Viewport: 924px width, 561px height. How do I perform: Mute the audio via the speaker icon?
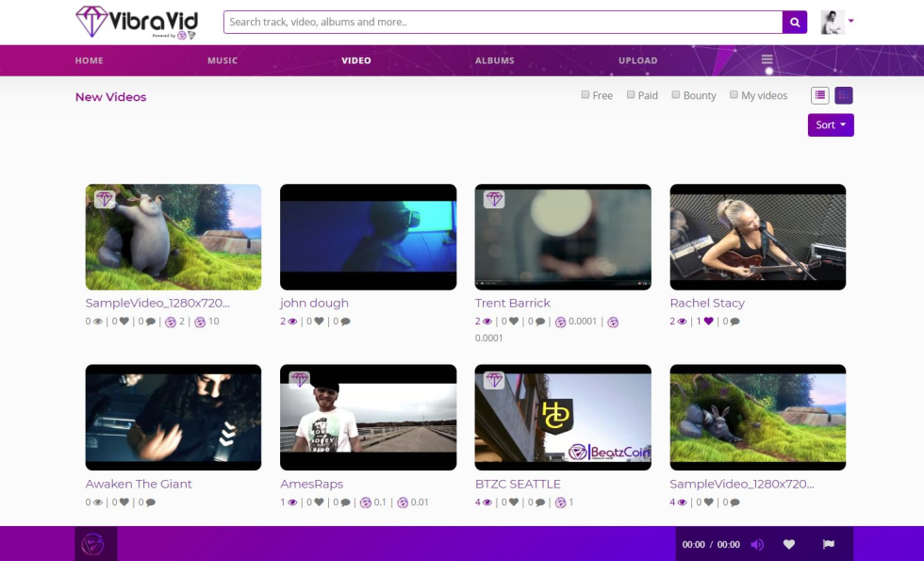pos(757,544)
